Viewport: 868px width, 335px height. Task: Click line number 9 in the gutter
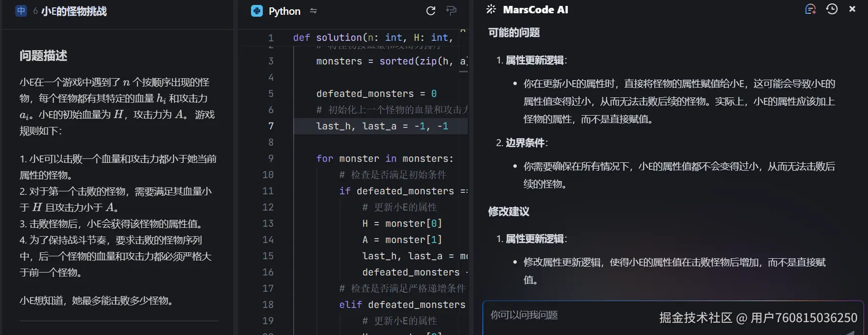(x=271, y=158)
